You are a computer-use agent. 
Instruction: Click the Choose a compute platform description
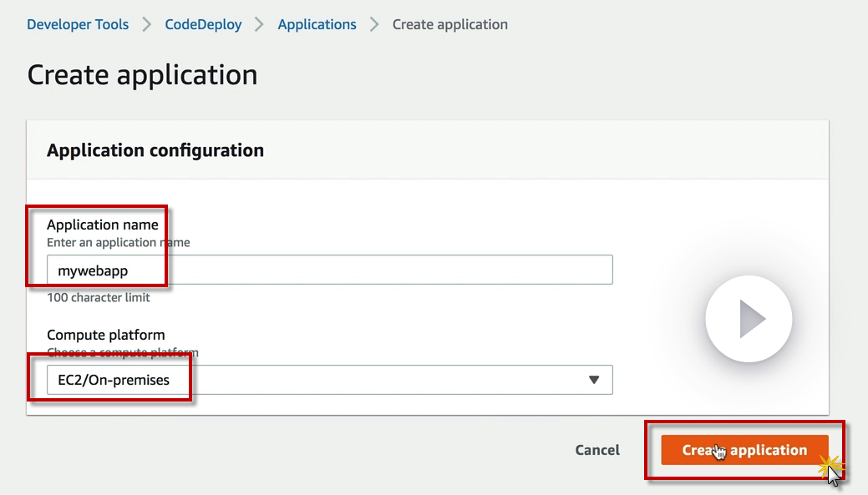122,352
